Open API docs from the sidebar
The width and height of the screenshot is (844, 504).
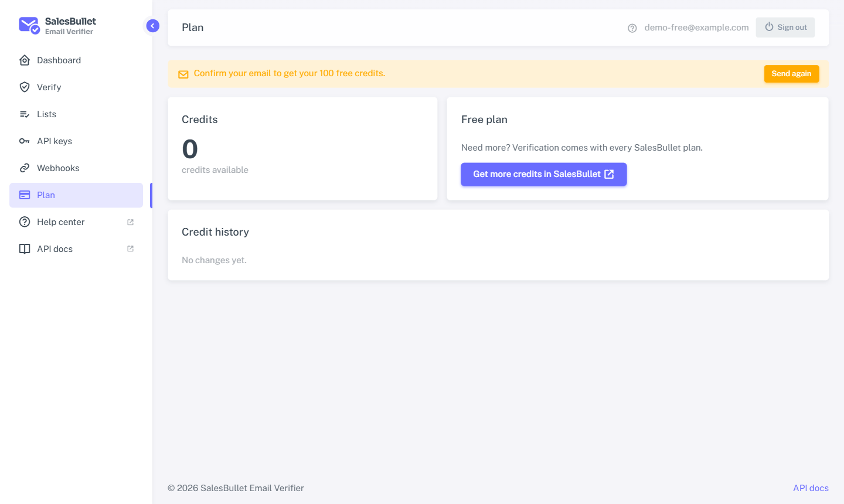[x=76, y=249]
